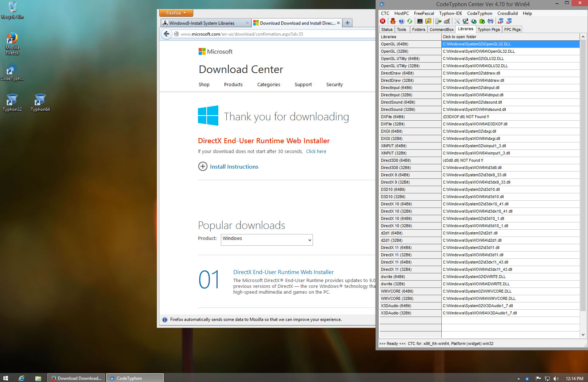Click the green refresh arrows icon
This screenshot has height=382, width=588.
pyautogui.click(x=410, y=21)
